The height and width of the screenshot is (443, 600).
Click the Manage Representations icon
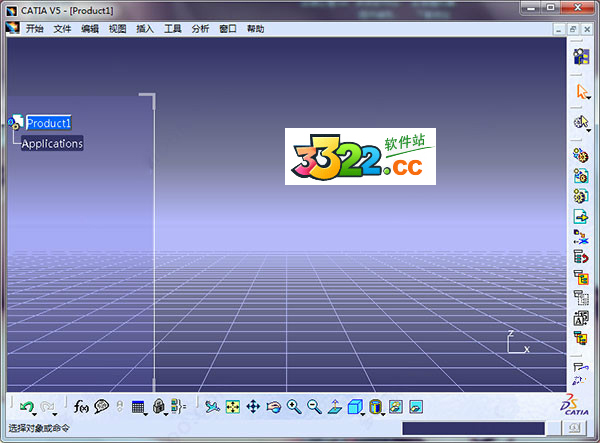(x=581, y=318)
